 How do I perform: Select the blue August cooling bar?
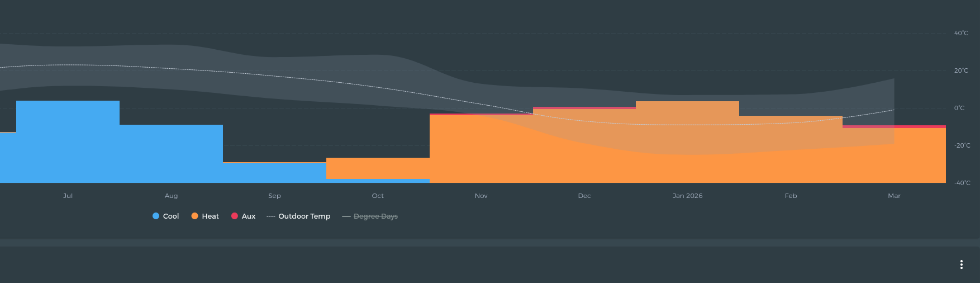[171, 154]
